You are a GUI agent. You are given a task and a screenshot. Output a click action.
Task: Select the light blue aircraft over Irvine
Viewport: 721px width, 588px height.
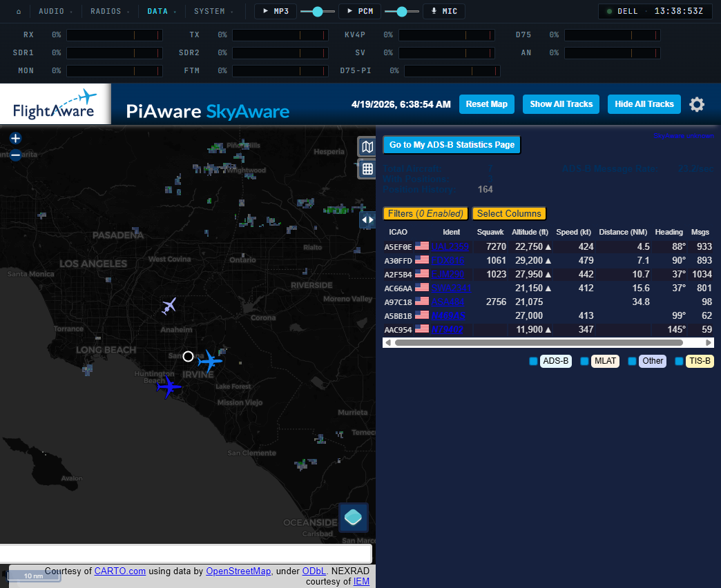pos(210,361)
